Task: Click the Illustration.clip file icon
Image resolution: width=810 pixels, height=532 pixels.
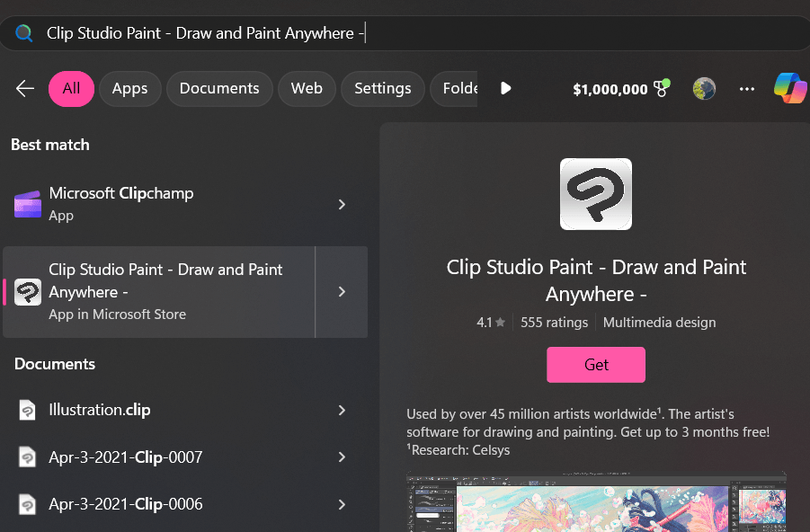Action: [x=27, y=410]
